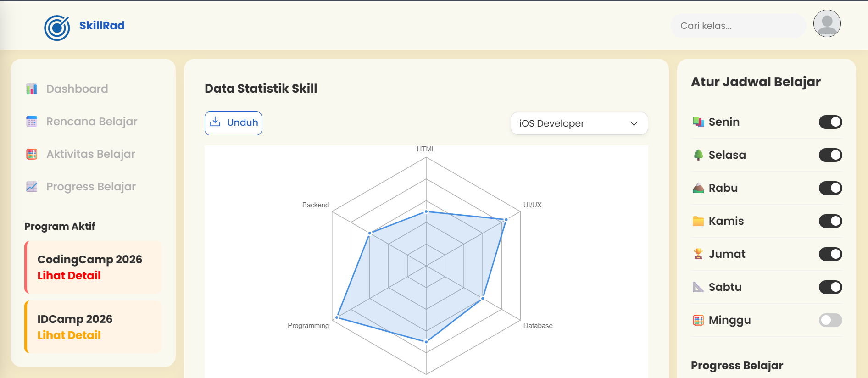This screenshot has height=378, width=868.
Task: Open Progress Belajar via the trend chart icon
Action: 32,187
